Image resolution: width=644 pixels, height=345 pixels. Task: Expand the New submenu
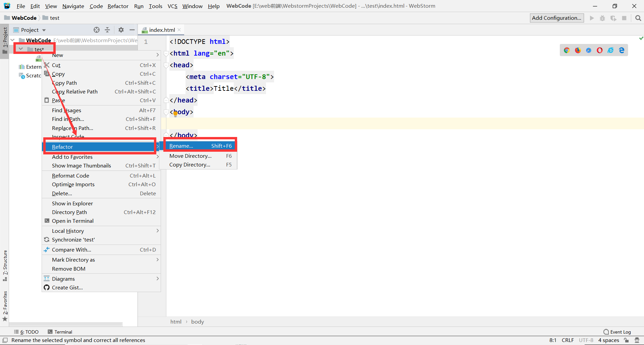tap(101, 55)
